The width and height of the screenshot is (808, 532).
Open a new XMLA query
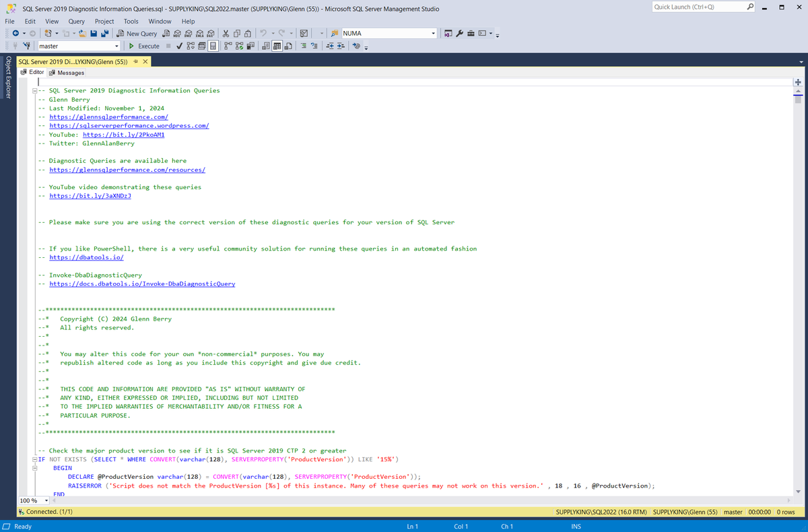coord(199,33)
